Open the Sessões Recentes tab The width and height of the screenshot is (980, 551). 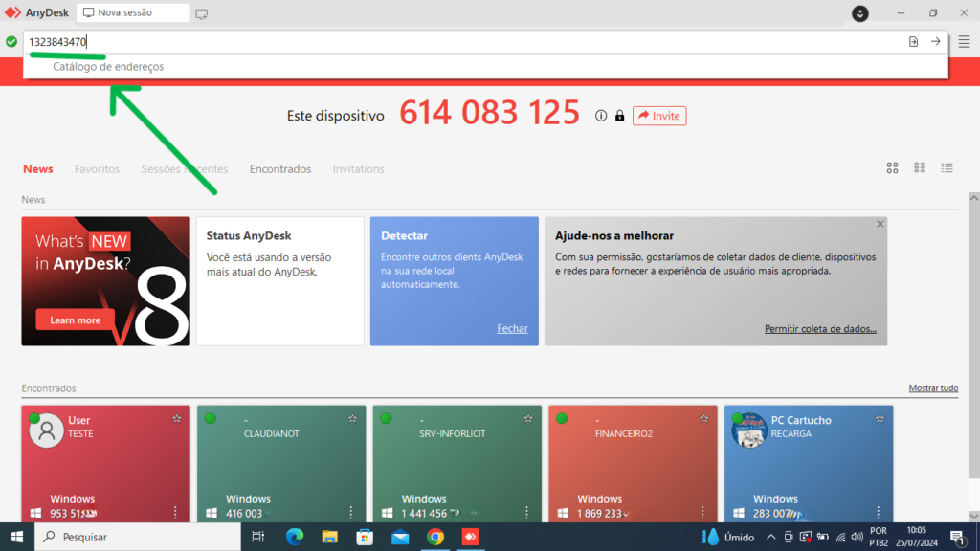(185, 168)
